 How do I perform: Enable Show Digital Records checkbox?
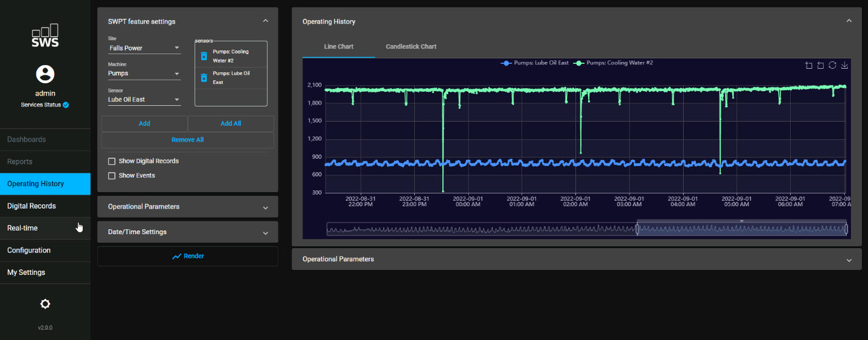[x=111, y=161]
